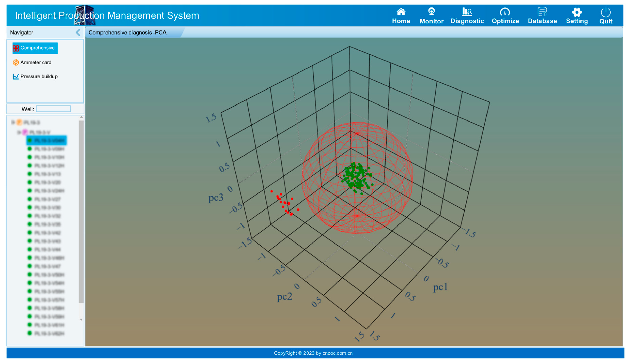This screenshot has width=628, height=364.
Task: Expand the top-level orange tree node
Action: (13, 122)
